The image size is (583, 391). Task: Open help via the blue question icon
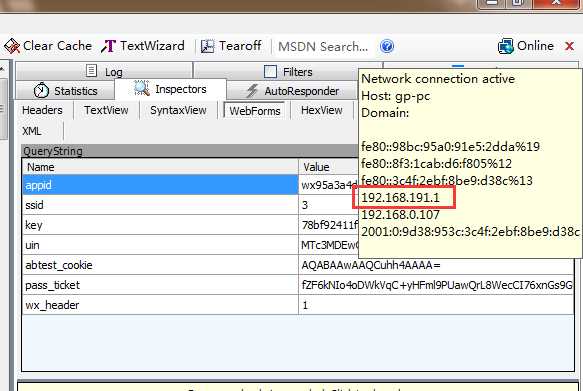point(387,46)
